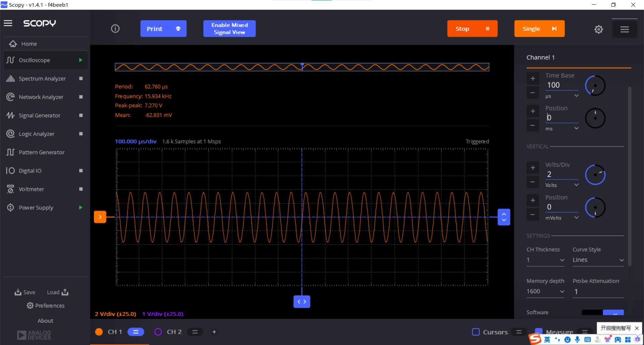The width and height of the screenshot is (644, 345).
Task: Toggle Power Supply run green arrow
Action: pos(81,207)
